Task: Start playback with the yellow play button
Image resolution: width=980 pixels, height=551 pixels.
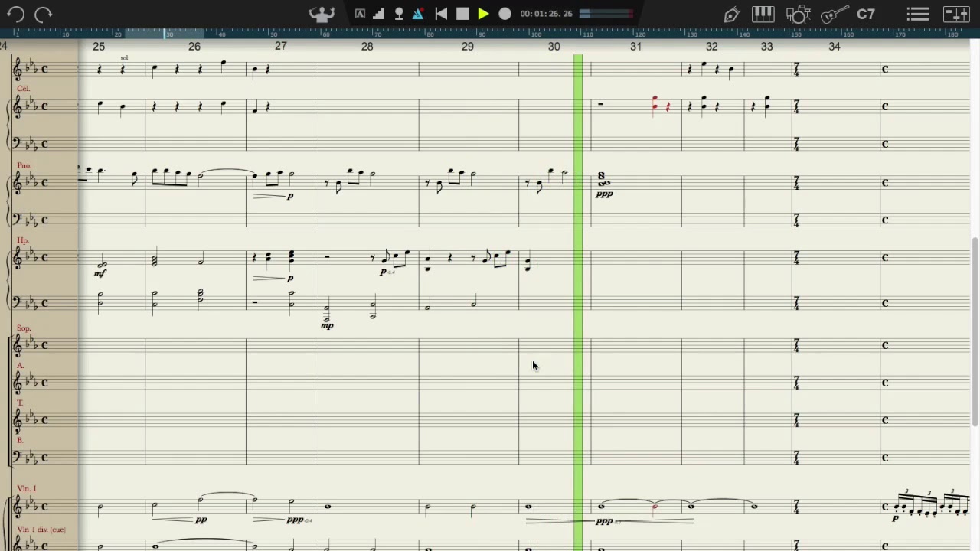Action: pyautogui.click(x=483, y=14)
